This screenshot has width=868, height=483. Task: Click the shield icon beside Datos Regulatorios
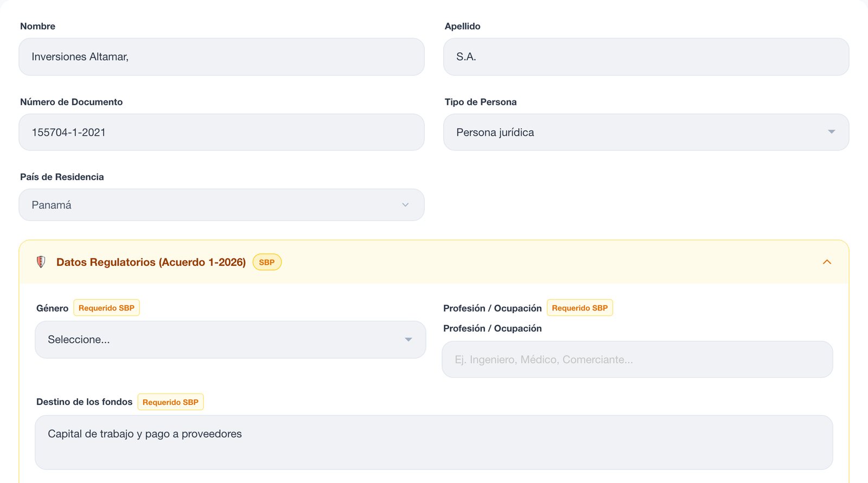tap(41, 262)
